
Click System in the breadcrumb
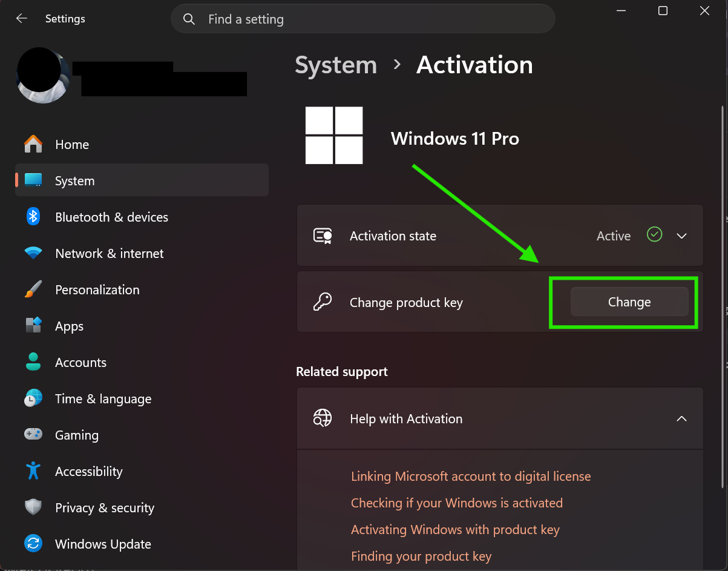coord(336,65)
